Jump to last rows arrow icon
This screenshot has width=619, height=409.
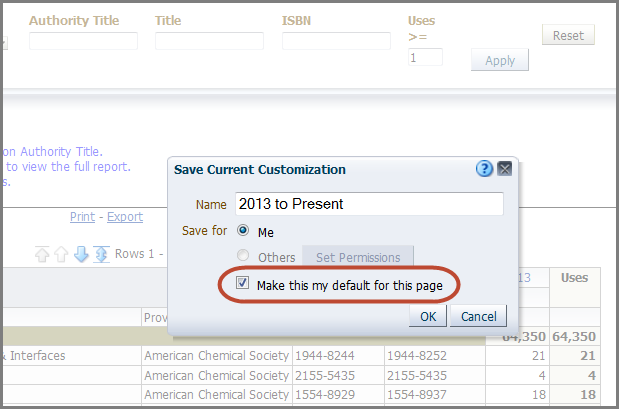(x=100, y=254)
